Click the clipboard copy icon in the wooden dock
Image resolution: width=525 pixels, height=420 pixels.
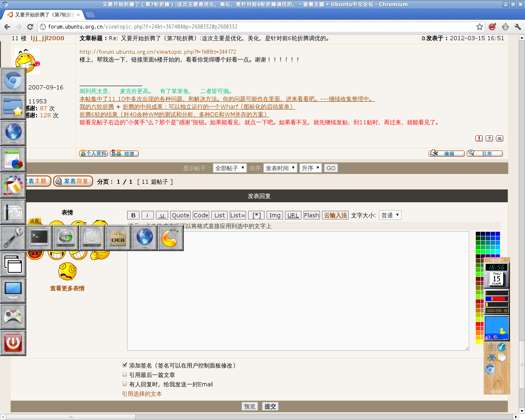coord(502,357)
